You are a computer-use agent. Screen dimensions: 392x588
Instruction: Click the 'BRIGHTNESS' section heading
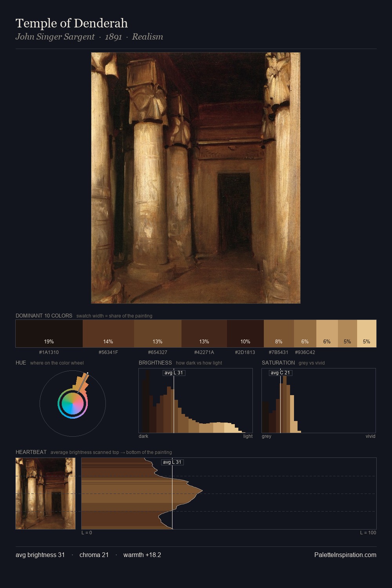point(155,363)
